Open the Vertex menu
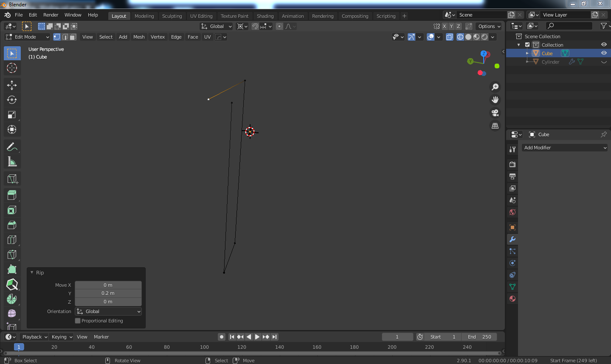611x364 pixels. click(158, 37)
